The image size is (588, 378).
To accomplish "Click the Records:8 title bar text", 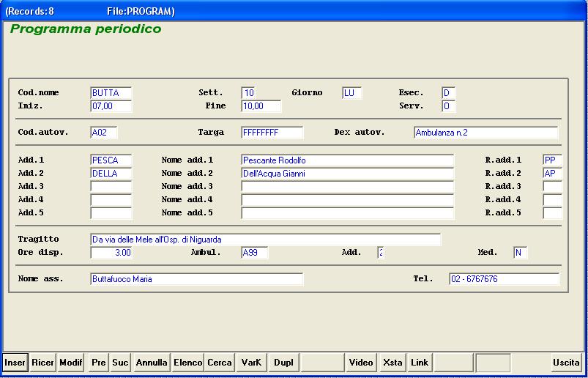I will [x=29, y=12].
